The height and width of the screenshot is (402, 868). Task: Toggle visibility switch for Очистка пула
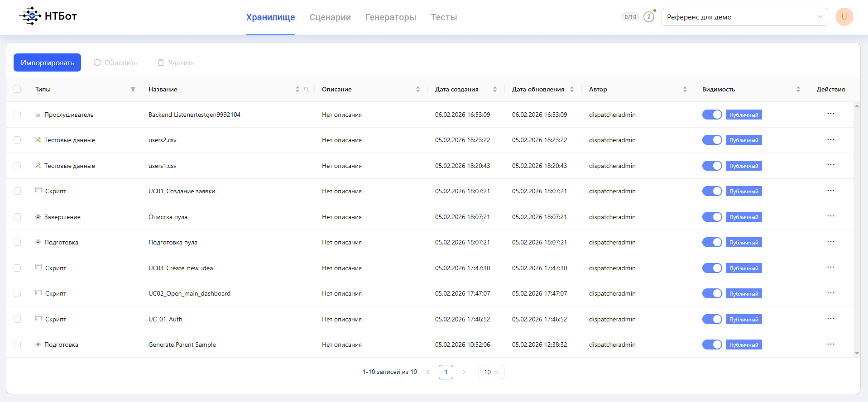coord(712,217)
